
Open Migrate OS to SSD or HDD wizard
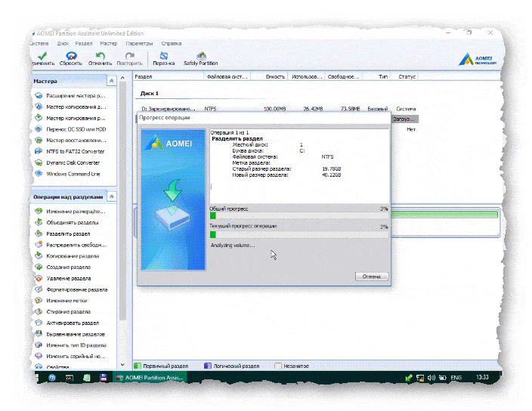tap(70, 129)
